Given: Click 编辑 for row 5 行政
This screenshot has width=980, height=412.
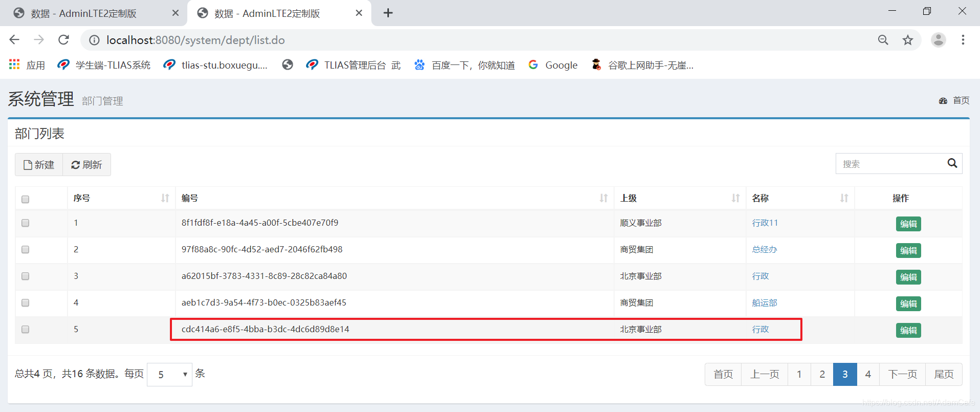Looking at the screenshot, I should click(x=908, y=330).
